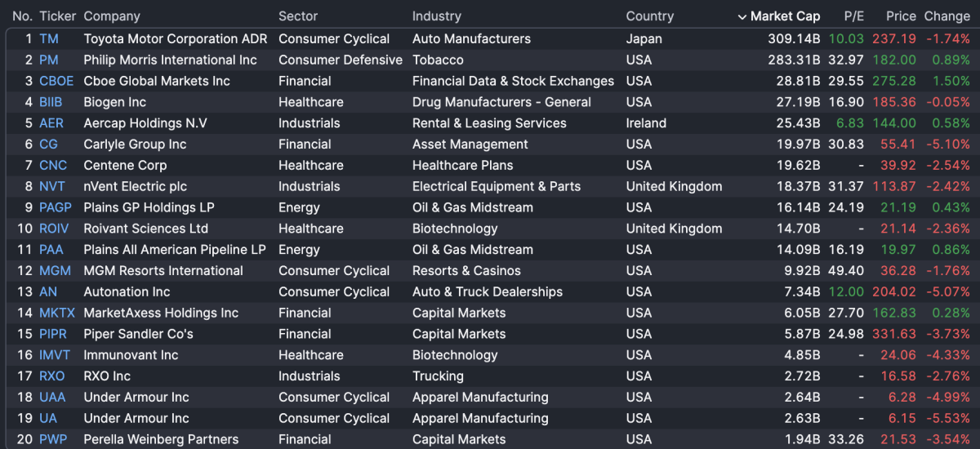Select the Aercap Holdings N.V company name
The image size is (980, 449).
[x=145, y=124]
